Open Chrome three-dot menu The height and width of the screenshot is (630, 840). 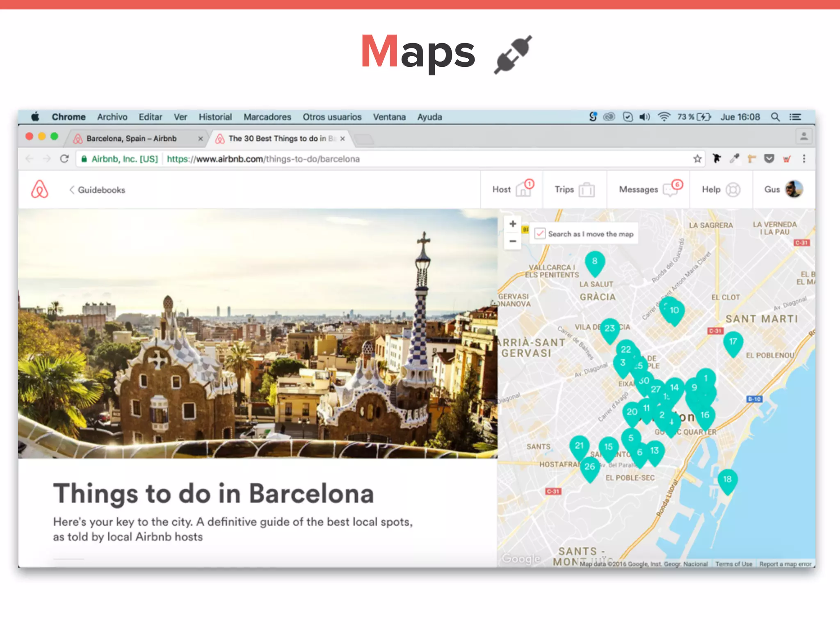point(804,159)
